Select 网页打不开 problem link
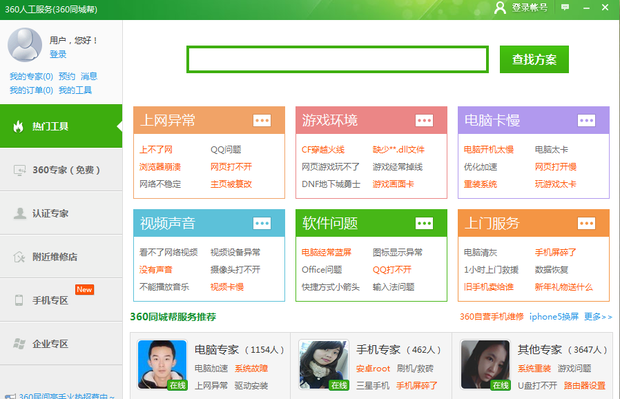This screenshot has height=399, width=620. pos(231,167)
